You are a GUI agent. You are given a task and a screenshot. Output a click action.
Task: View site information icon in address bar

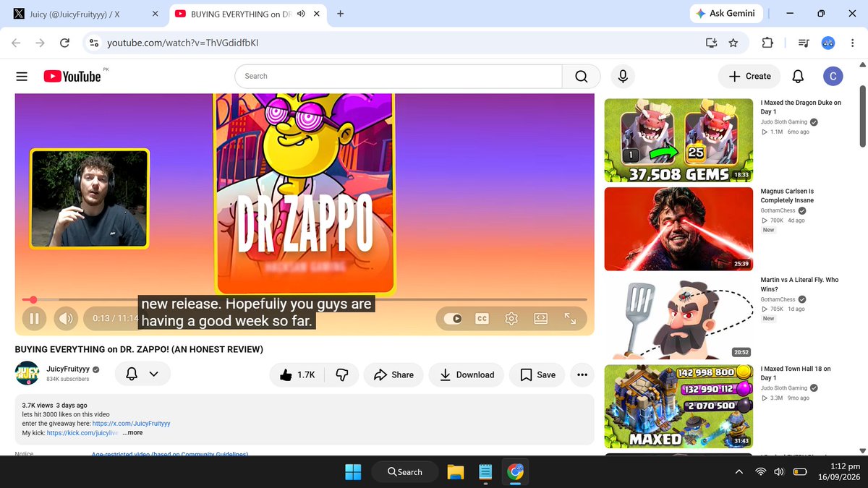pyautogui.click(x=93, y=43)
